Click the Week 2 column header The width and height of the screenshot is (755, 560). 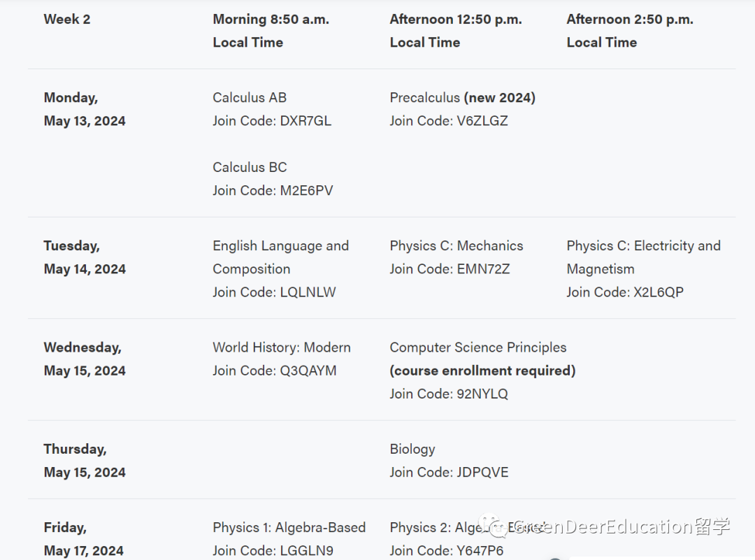tap(67, 20)
